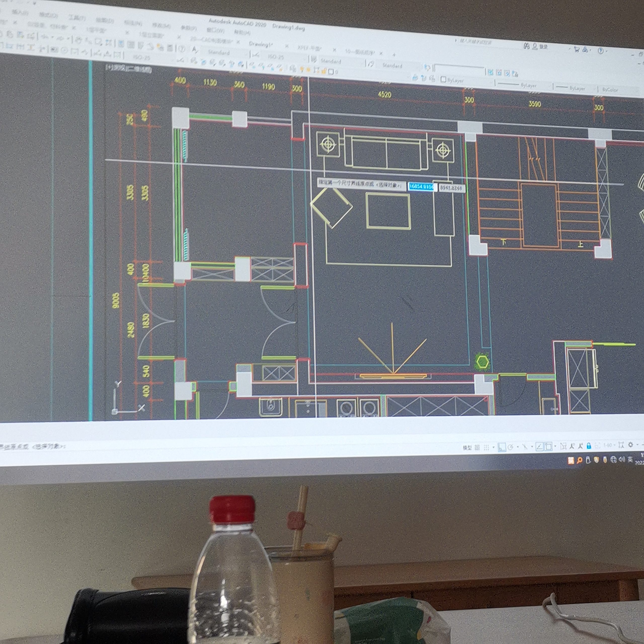Click the volume speaker tray icon
Viewport: 644px width, 644px height.
coord(622,460)
